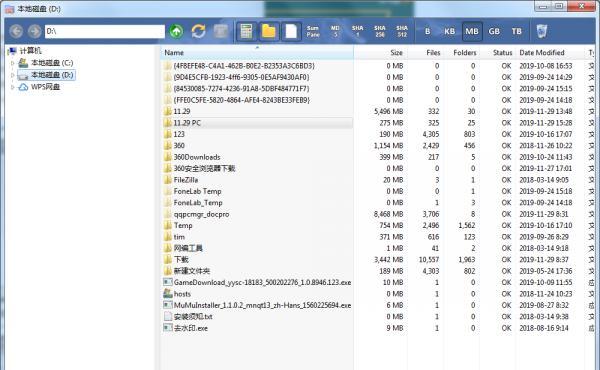Select the 360Downloads folder

(197, 157)
